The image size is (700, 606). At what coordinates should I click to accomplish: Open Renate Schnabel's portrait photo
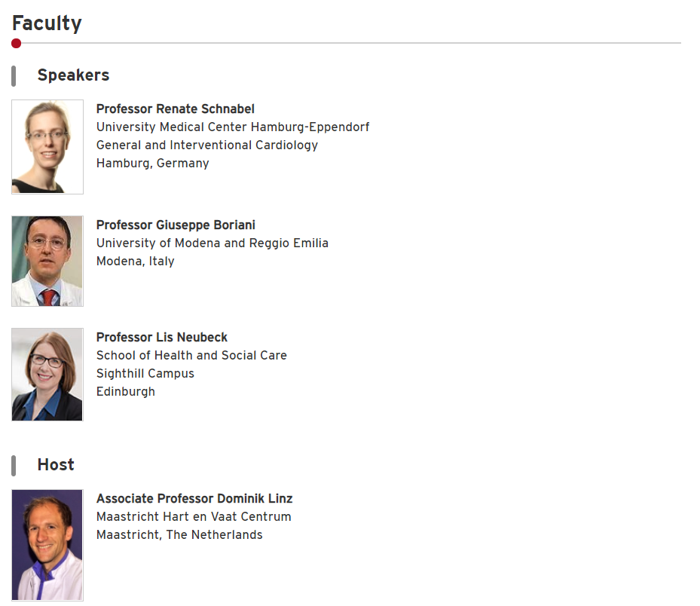pos(47,147)
